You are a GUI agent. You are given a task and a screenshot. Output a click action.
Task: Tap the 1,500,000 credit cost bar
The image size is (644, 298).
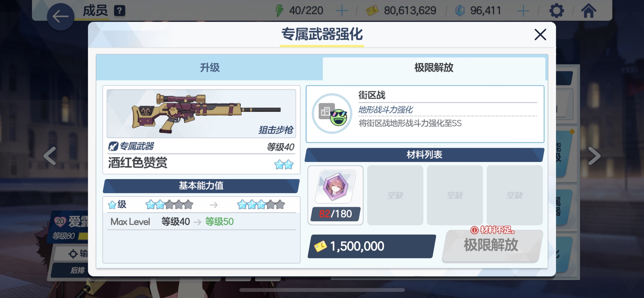(372, 246)
